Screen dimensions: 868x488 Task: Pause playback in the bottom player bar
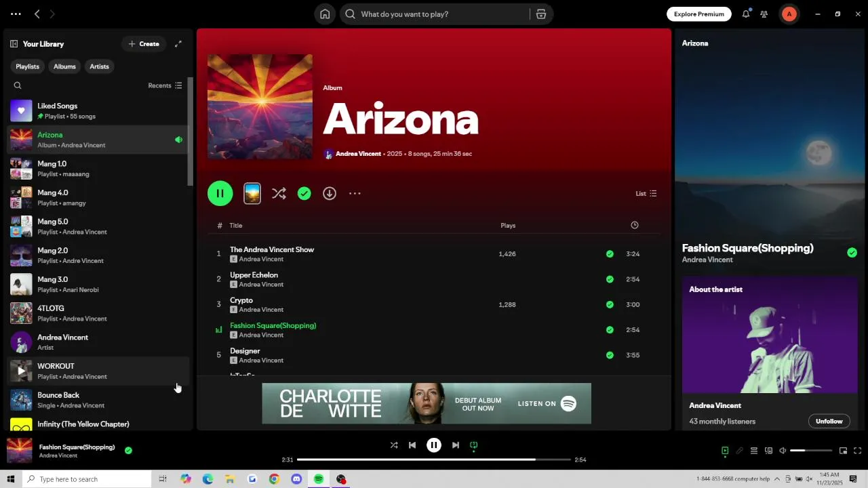[434, 445]
